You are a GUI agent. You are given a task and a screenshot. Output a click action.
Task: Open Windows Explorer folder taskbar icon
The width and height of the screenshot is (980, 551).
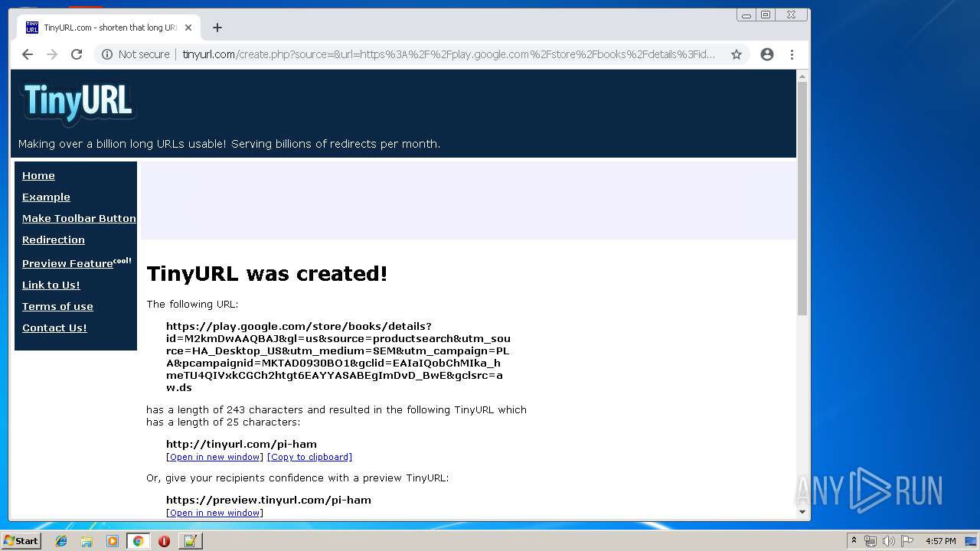point(87,541)
